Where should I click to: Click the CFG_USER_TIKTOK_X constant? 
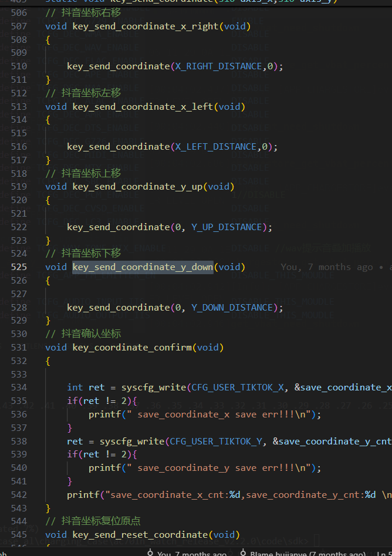point(238,387)
